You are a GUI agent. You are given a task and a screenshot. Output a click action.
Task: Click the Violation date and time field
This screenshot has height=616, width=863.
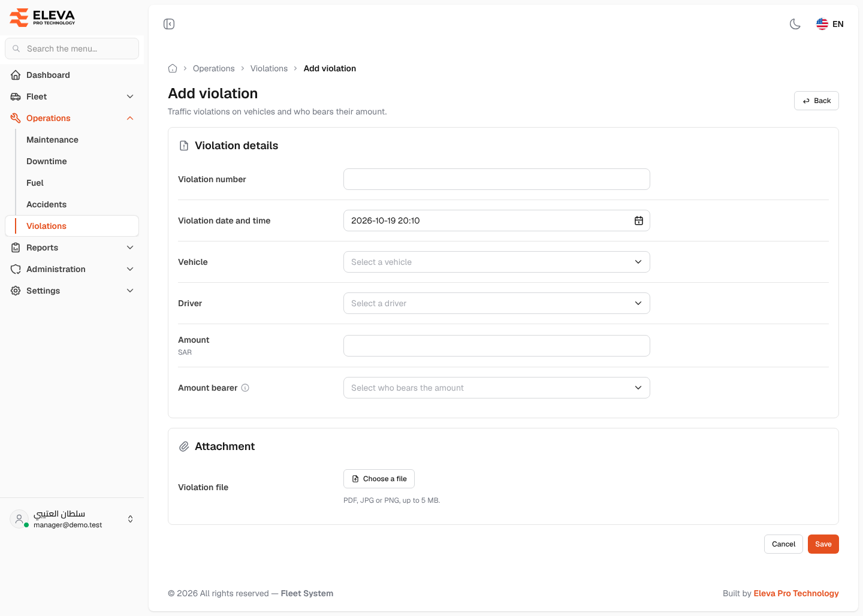click(497, 221)
